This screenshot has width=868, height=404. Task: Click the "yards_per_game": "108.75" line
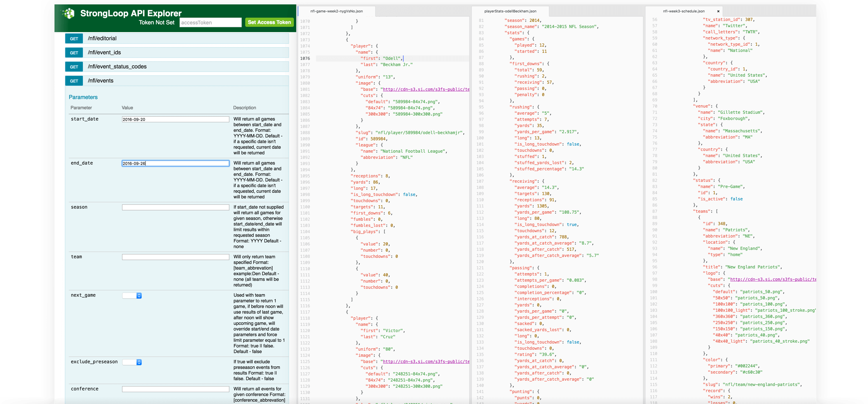tap(547, 213)
